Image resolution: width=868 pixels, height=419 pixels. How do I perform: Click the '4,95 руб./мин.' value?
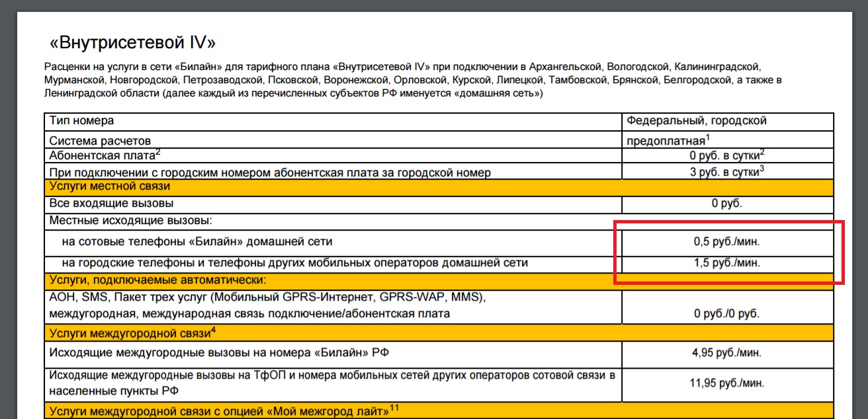(x=726, y=352)
